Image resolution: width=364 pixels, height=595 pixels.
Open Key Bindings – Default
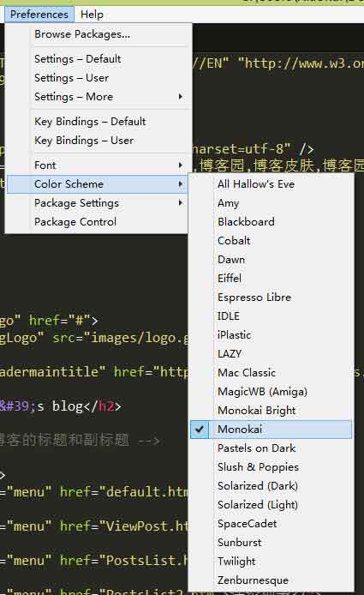tap(97, 122)
